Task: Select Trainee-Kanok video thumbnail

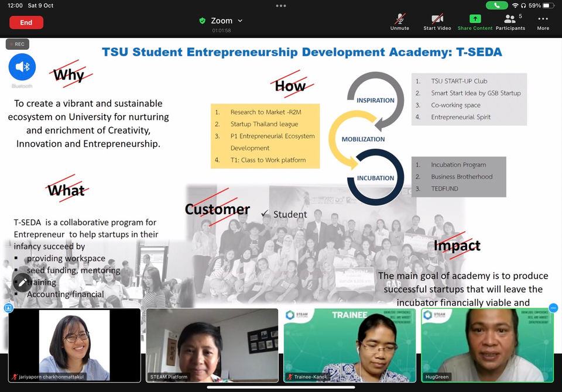Action: coord(350,345)
